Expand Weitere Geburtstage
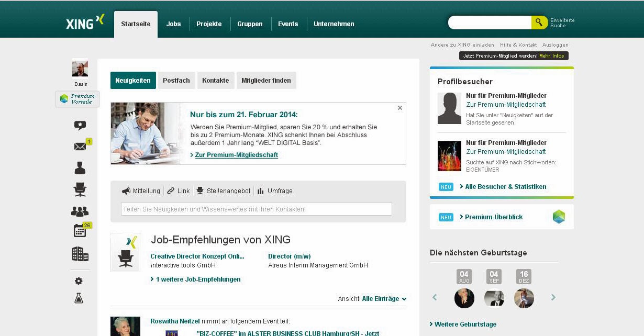 pos(463,324)
